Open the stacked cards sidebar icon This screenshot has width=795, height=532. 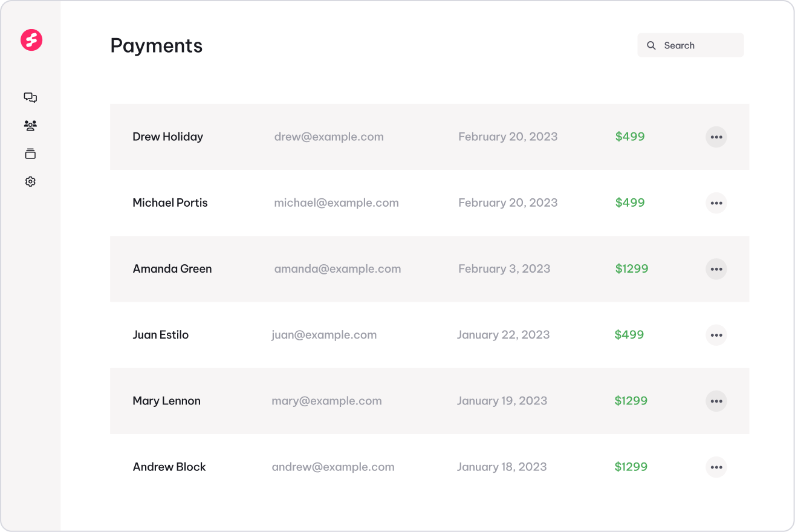[x=30, y=154]
